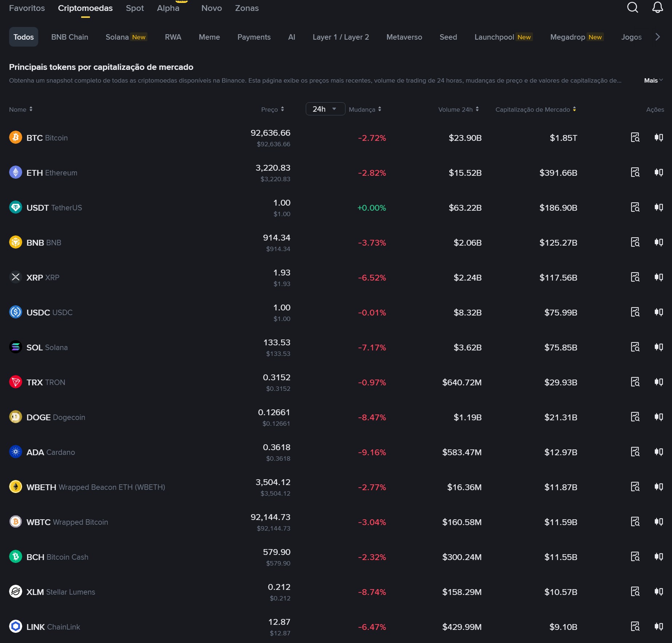The image size is (672, 643).
Task: Click the trade candlestick icon for XRP
Action: (659, 277)
